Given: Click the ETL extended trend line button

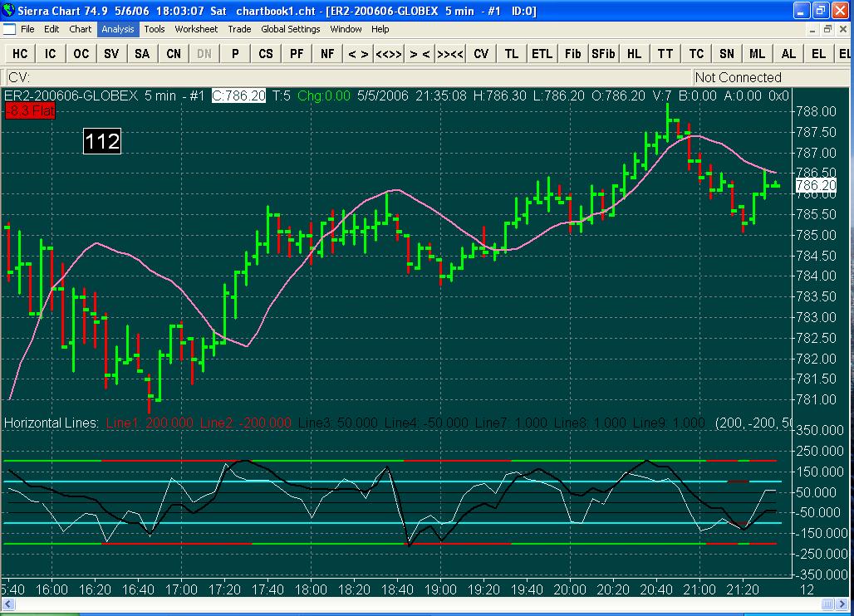Looking at the screenshot, I should coord(542,54).
